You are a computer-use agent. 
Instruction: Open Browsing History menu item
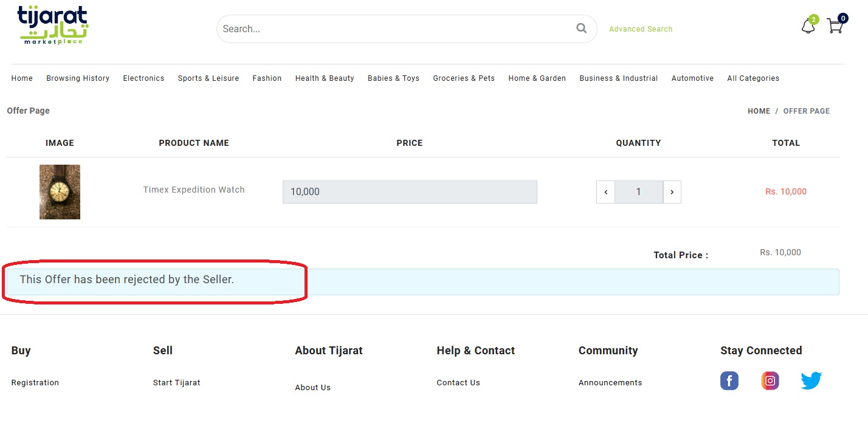pos(78,78)
